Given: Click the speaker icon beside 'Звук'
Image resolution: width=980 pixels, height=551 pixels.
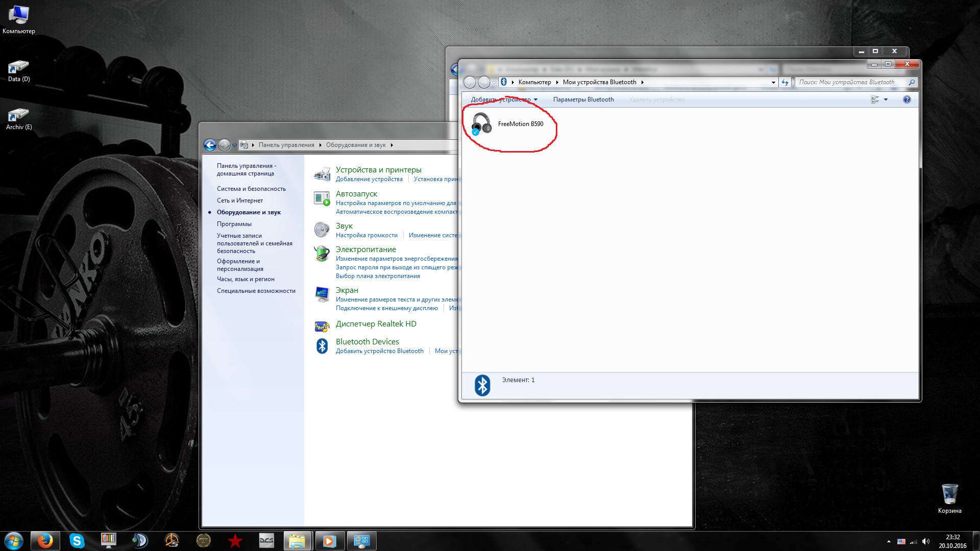Looking at the screenshot, I should (x=322, y=230).
